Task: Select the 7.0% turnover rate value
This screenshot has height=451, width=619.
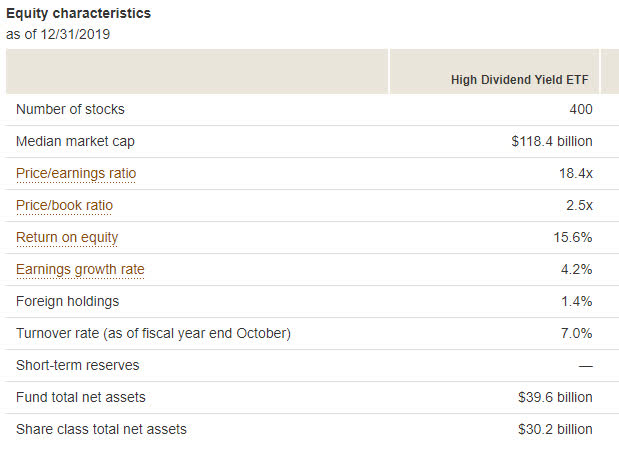Action: [x=576, y=333]
